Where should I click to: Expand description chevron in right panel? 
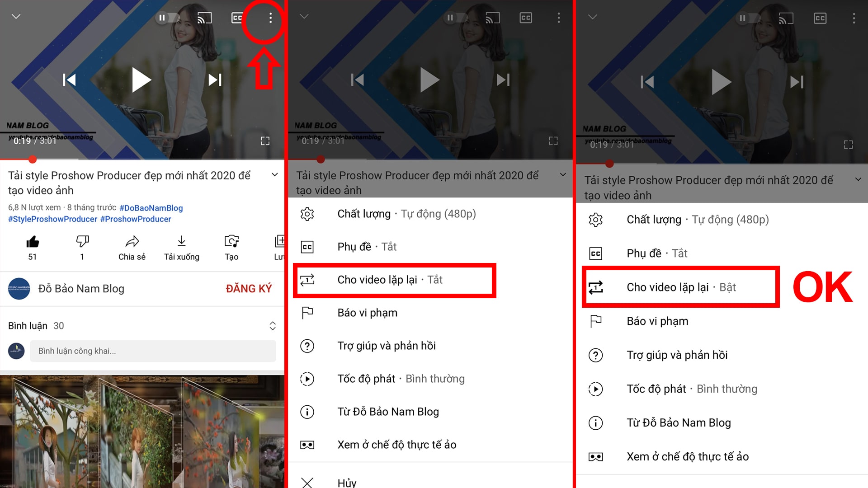pyautogui.click(x=858, y=179)
